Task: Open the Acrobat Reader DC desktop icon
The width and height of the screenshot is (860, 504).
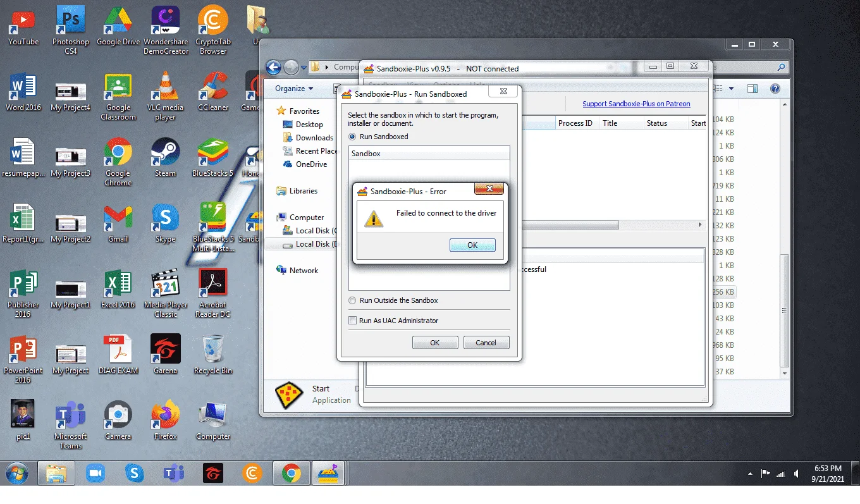Action: [x=213, y=293]
